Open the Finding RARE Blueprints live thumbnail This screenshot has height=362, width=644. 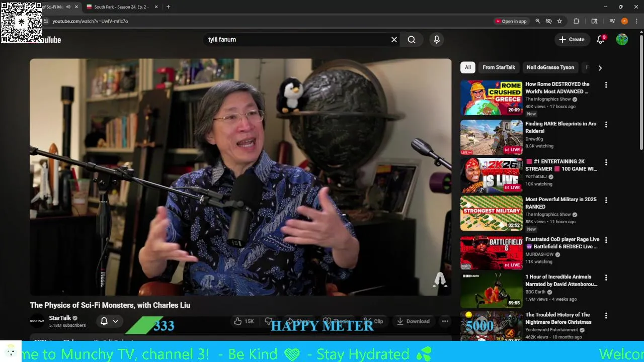491,137
